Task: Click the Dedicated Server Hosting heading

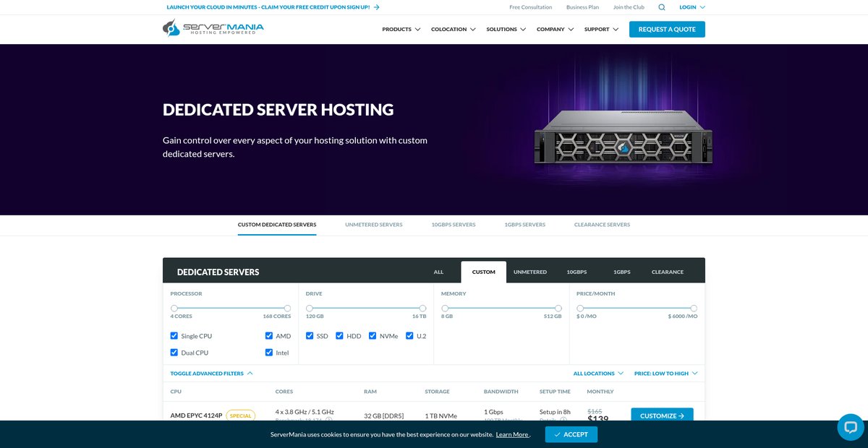Action: [278, 110]
